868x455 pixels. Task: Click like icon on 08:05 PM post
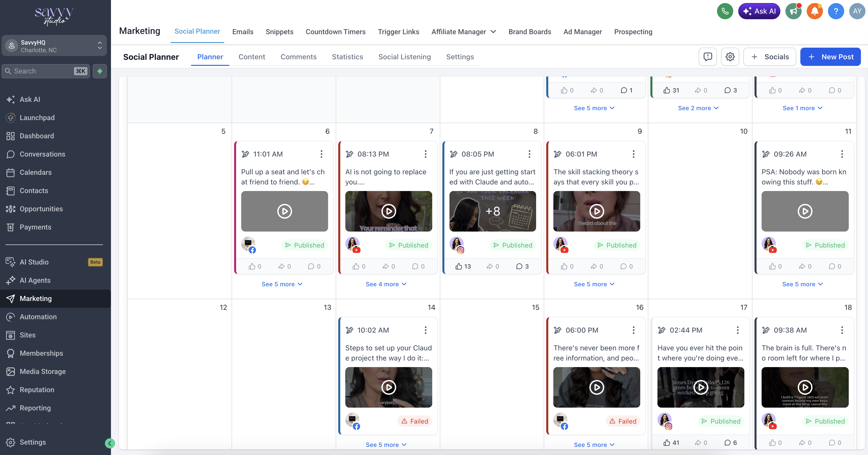pyautogui.click(x=459, y=266)
